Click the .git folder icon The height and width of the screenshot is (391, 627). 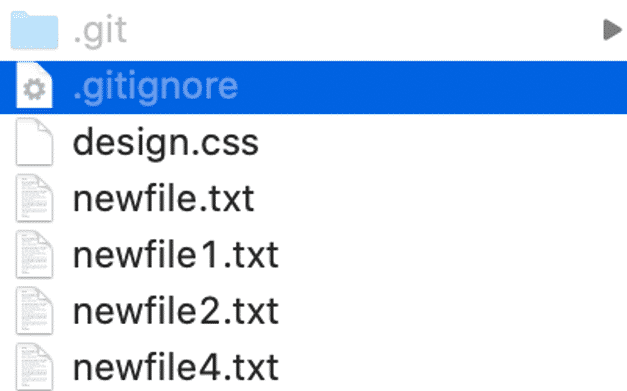click(34, 30)
